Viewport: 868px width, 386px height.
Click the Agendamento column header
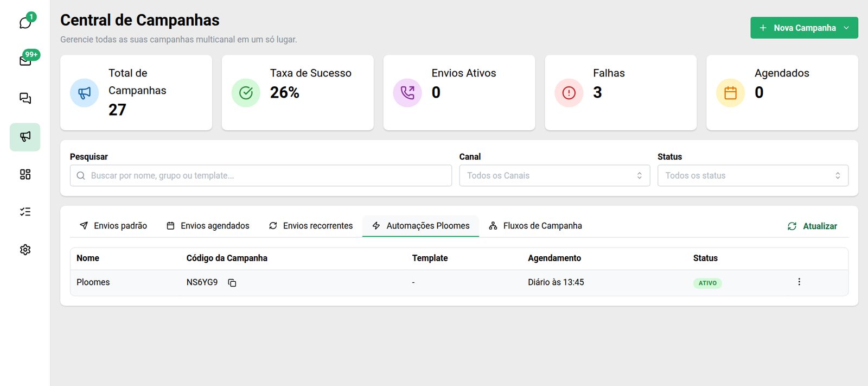(554, 258)
